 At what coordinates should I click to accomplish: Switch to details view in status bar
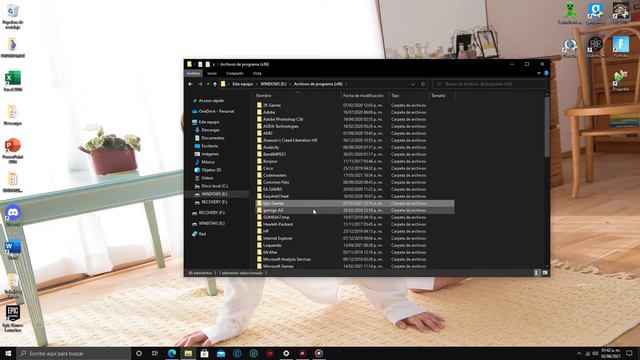pos(537,273)
